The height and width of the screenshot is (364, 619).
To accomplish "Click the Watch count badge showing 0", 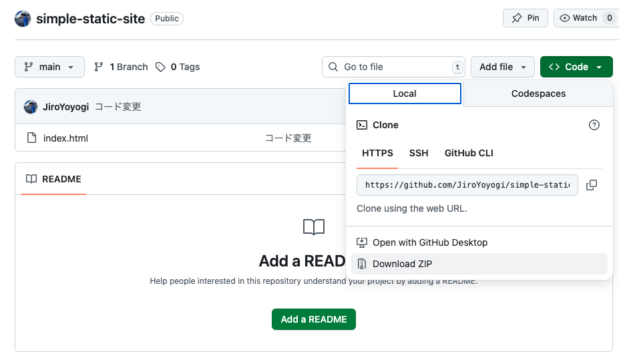I will pyautogui.click(x=610, y=18).
